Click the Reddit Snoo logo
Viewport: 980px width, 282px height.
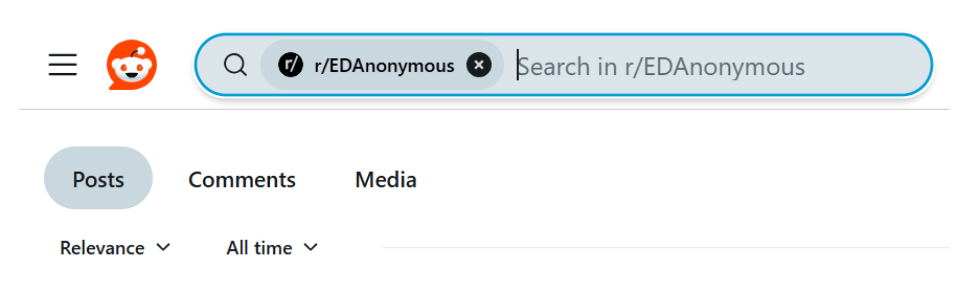click(132, 65)
